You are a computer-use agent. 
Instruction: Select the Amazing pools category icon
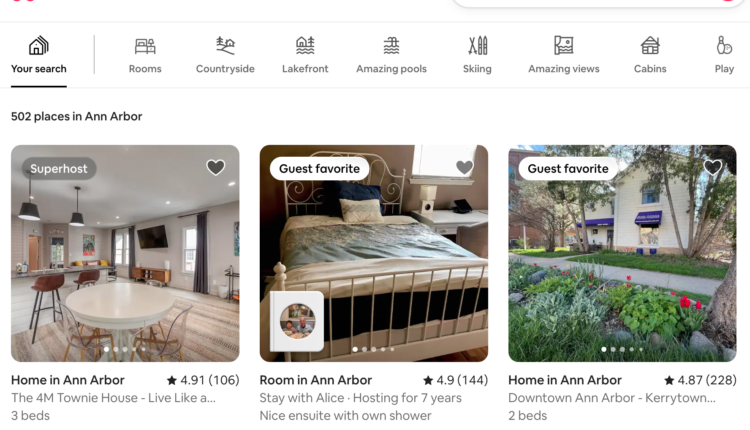pos(391,46)
